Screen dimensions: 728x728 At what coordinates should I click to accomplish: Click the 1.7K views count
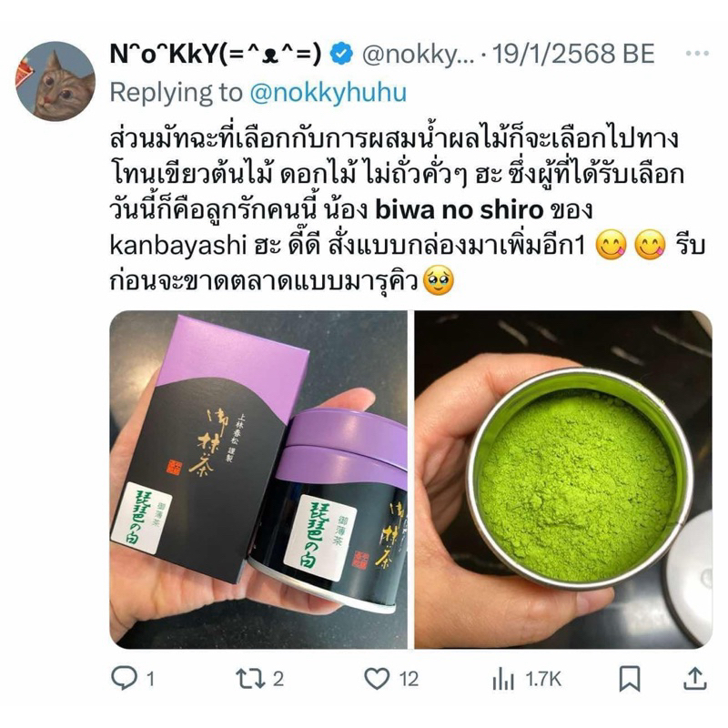pos(543,679)
